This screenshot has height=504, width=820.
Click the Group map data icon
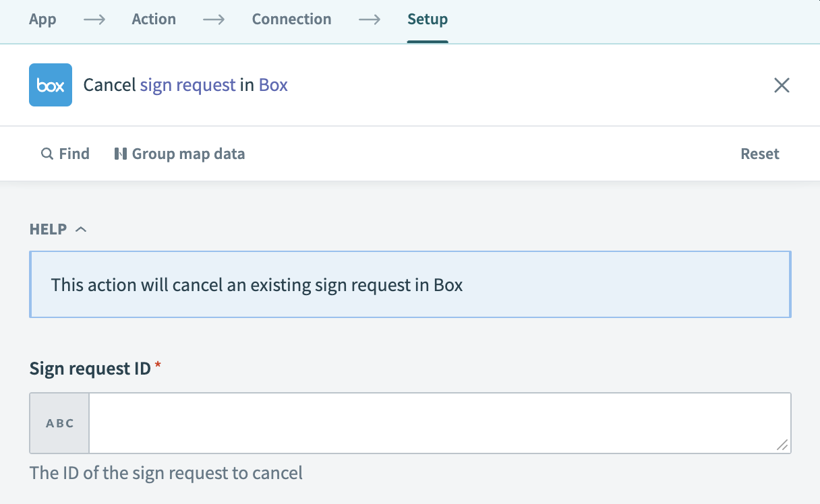[121, 154]
